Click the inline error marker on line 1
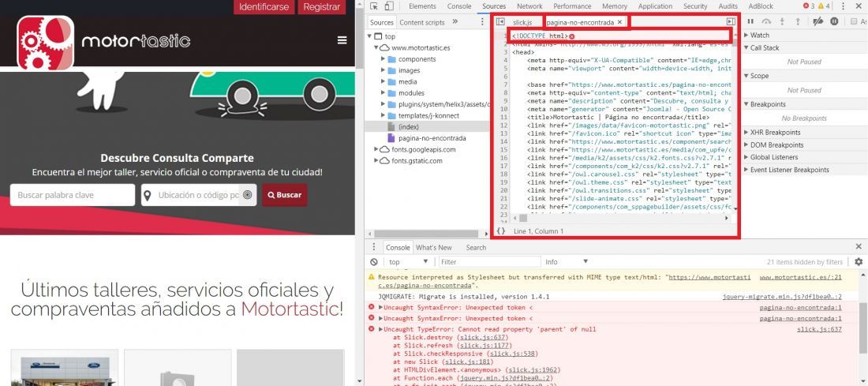 tap(572, 36)
